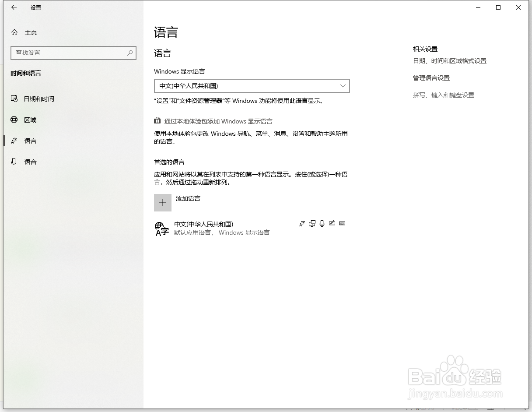The width and height of the screenshot is (532, 412).
Task: Click 通过本地体验包添加 Windows 显示语言 link
Action: (x=218, y=121)
